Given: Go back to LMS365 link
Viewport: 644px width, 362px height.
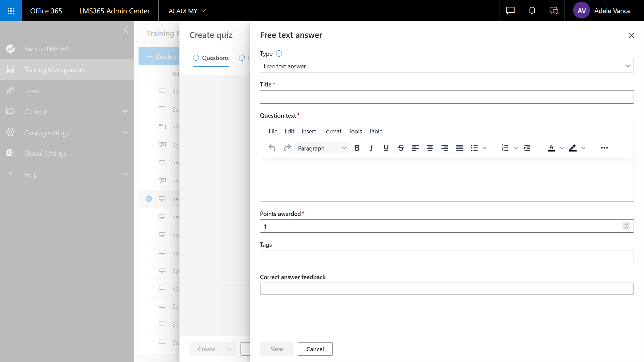Looking at the screenshot, I should click(46, 49).
